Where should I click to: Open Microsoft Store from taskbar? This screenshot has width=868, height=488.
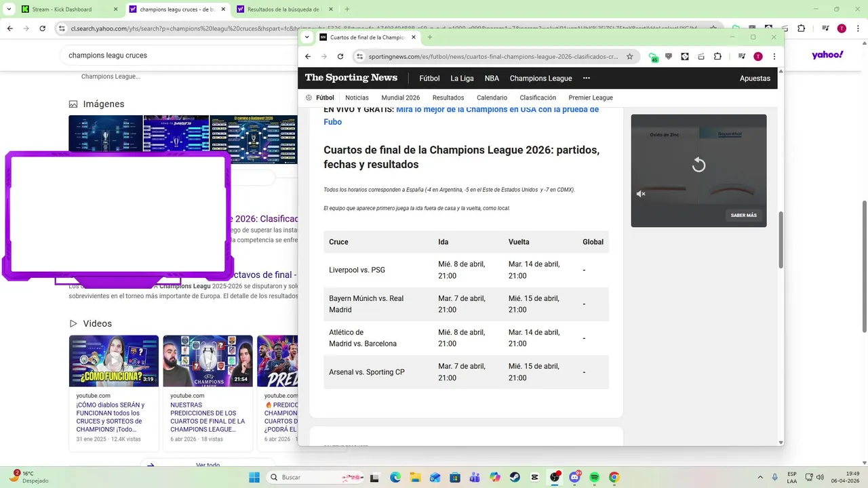tap(455, 477)
